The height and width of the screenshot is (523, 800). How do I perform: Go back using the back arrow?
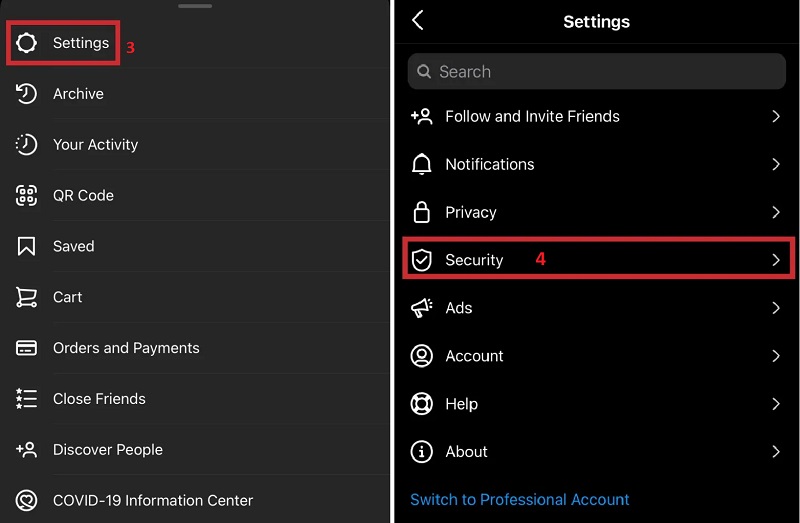click(x=418, y=20)
